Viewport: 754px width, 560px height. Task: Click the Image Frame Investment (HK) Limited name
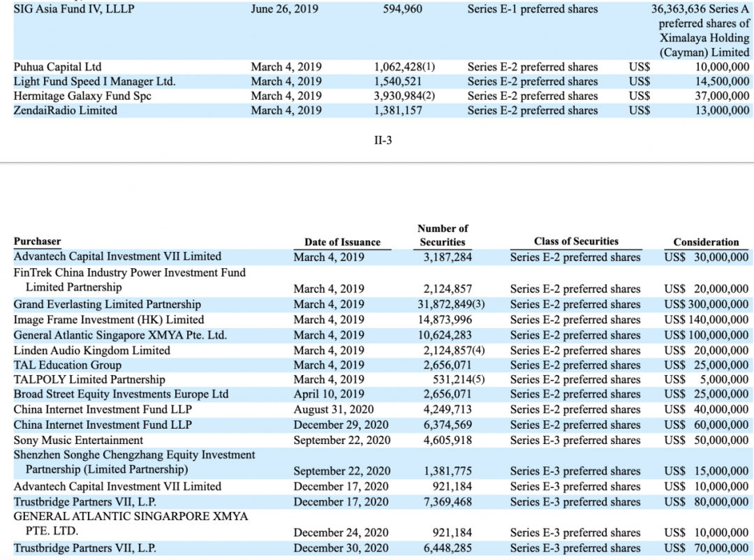click(99, 320)
